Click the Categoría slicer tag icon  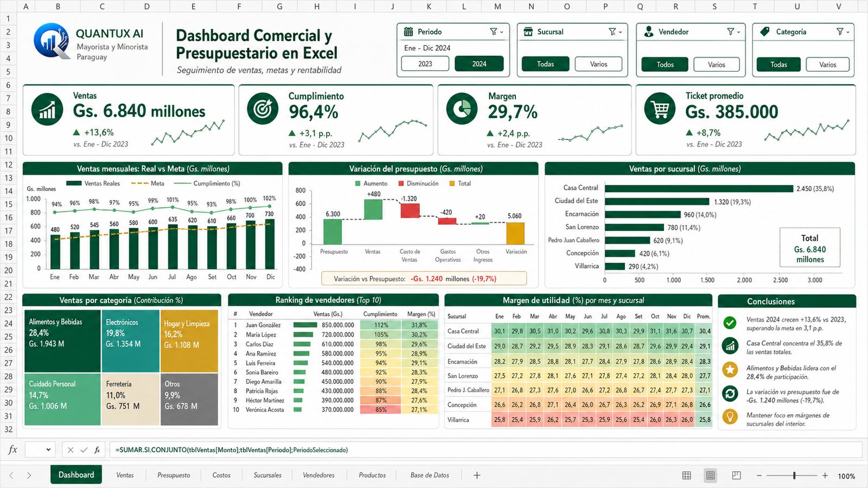765,32
